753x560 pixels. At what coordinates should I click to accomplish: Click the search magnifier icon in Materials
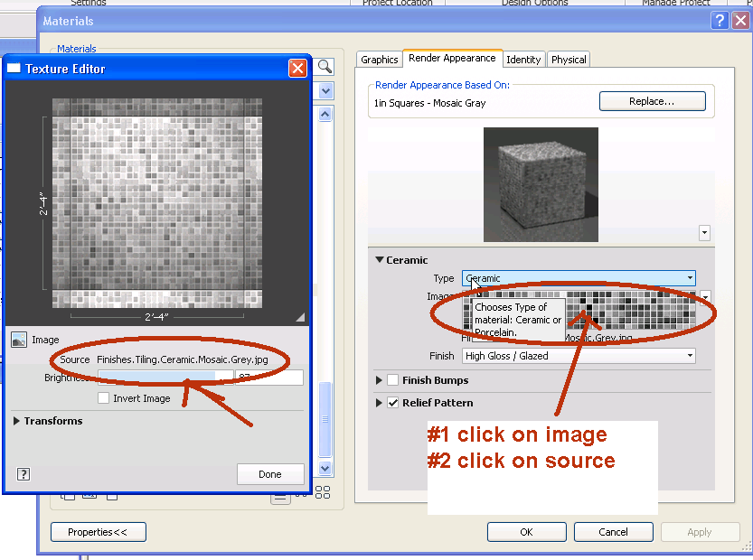pyautogui.click(x=325, y=67)
